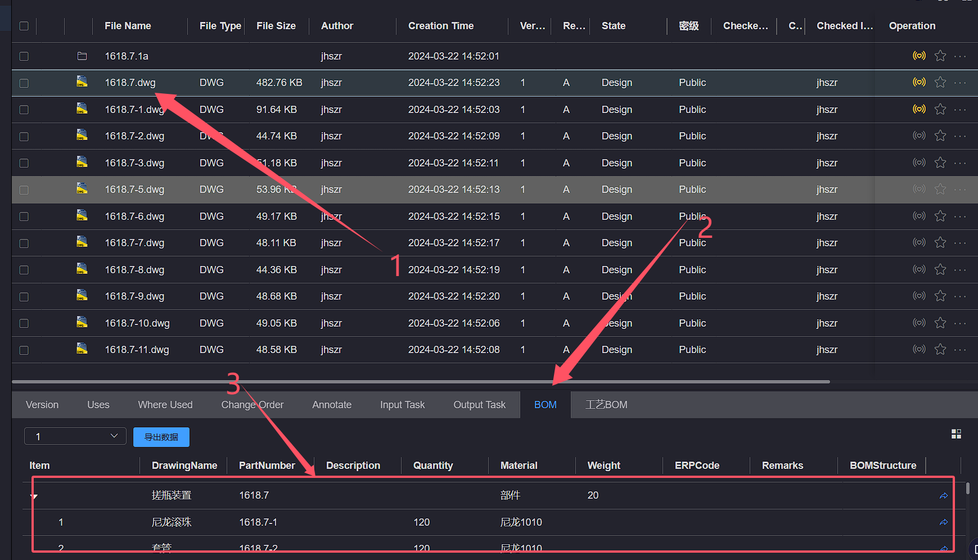Viewport: 978px width, 560px height.
Task: Click broadcast icon for 1618.7-2.dwg
Action: pyautogui.click(x=919, y=136)
